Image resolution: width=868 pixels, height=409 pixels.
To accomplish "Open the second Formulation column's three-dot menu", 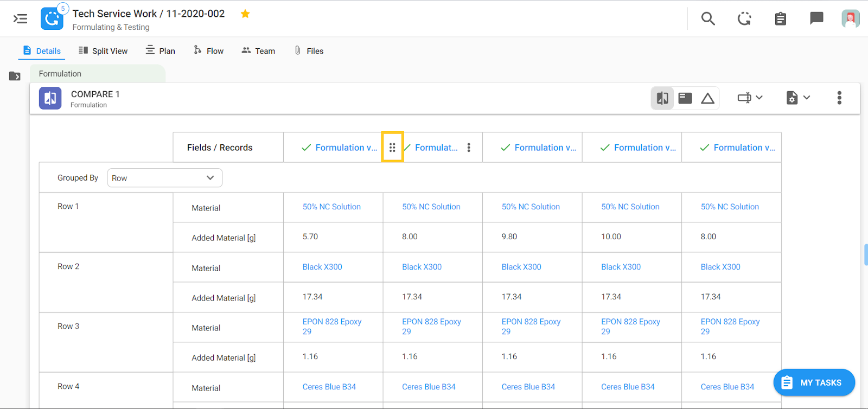I will coord(469,148).
